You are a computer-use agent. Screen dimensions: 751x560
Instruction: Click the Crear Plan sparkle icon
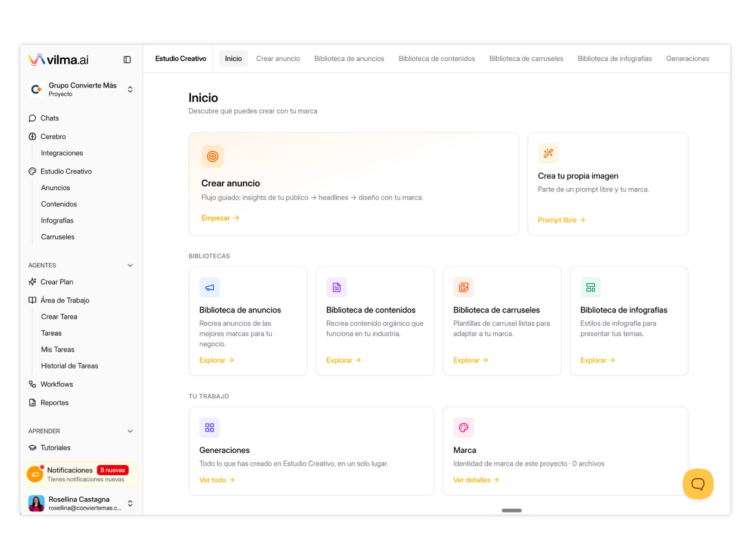pos(32,282)
